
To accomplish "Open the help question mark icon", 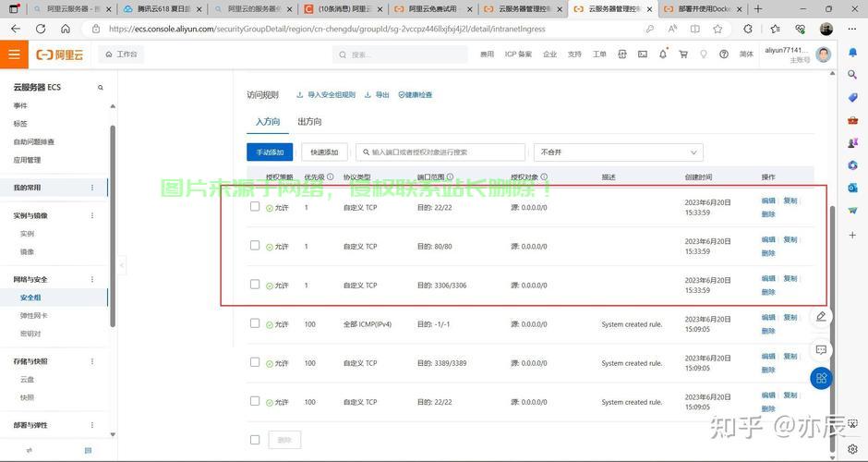I will [x=724, y=55].
